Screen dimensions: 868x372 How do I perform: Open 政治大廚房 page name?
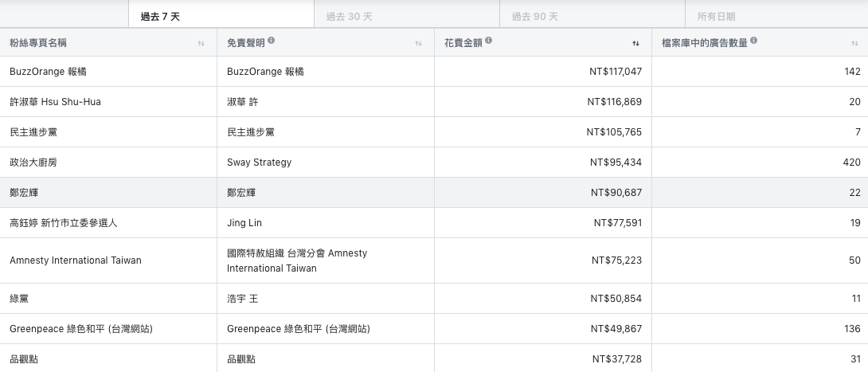33,163
